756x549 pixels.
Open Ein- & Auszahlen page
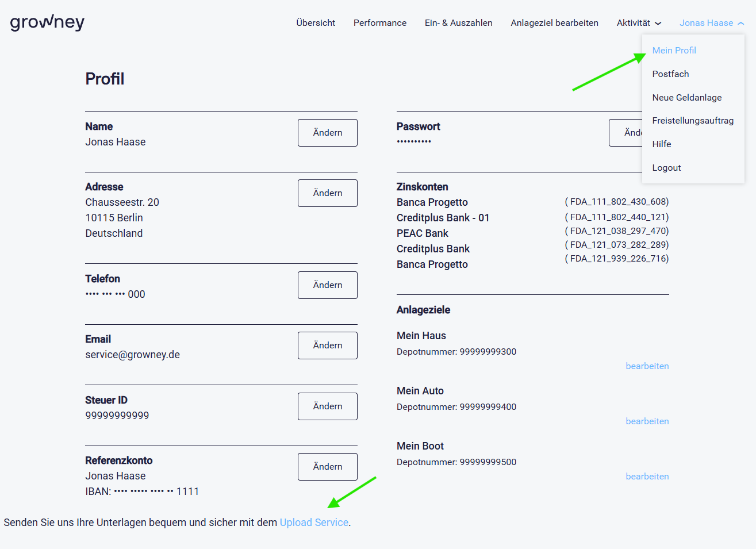(x=458, y=23)
